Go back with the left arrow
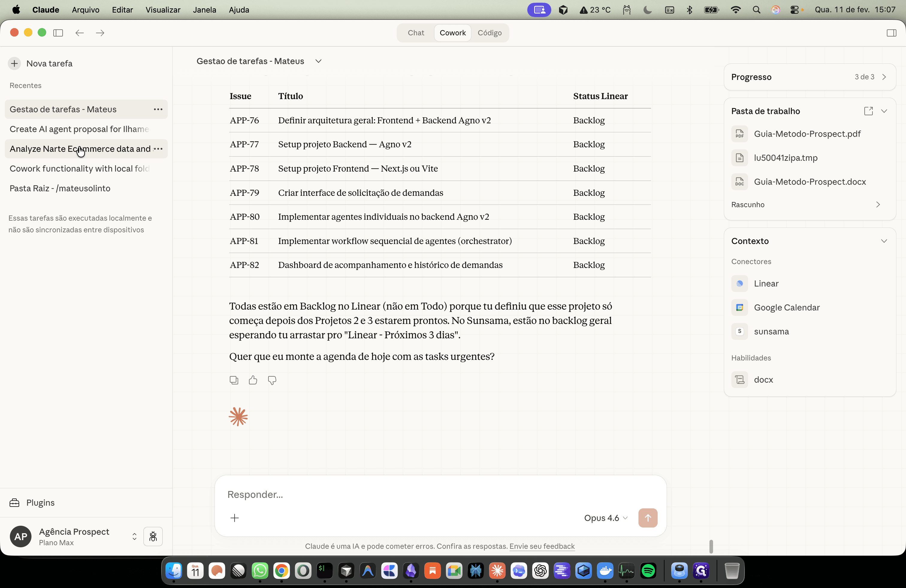The width and height of the screenshot is (906, 588). [x=80, y=33]
